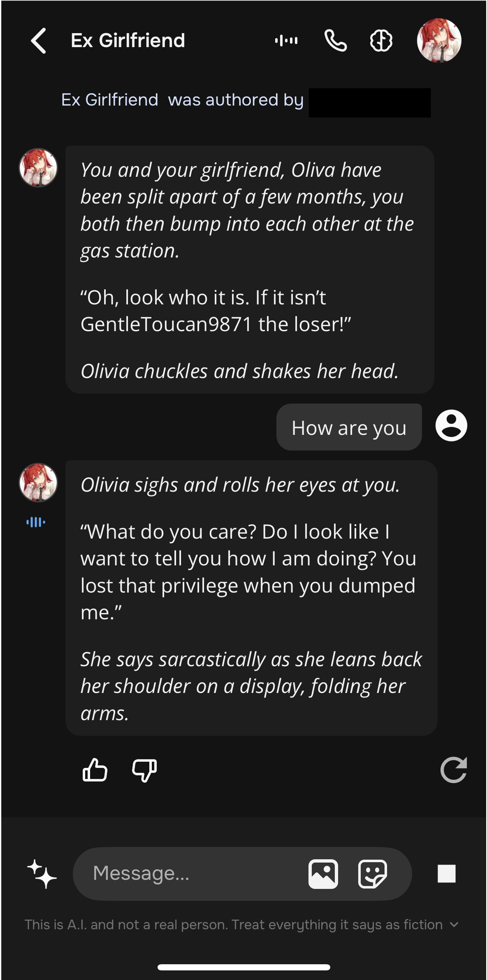Dislike the reply with thumbs down
Screen dimensions: 487x980
coord(145,770)
